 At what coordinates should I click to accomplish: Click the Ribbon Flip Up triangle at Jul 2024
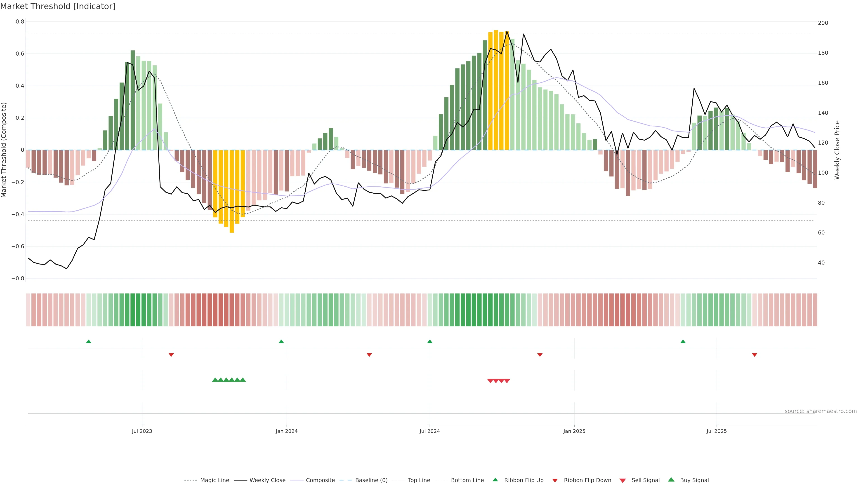pos(430,342)
